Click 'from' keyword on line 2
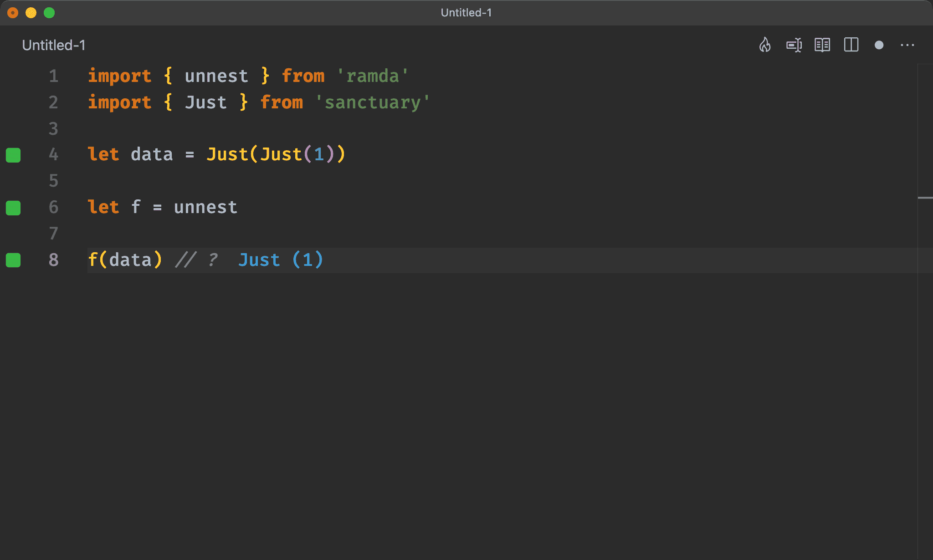Screen dimensions: 933x560 pos(282,102)
